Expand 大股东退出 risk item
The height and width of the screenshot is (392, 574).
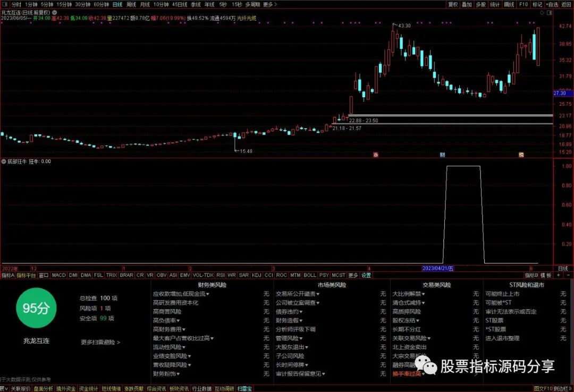coord(292,347)
